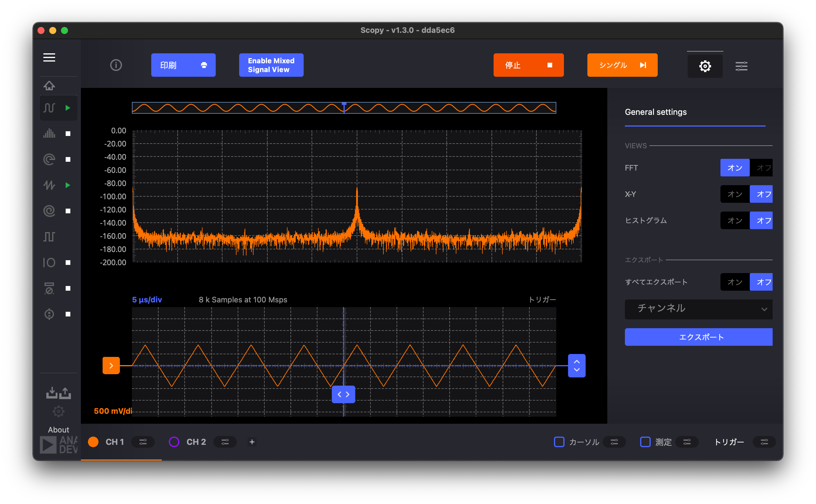Viewport: 816px width, 504px height.
Task: Click the トリガー label above time plot
Action: coord(542,300)
